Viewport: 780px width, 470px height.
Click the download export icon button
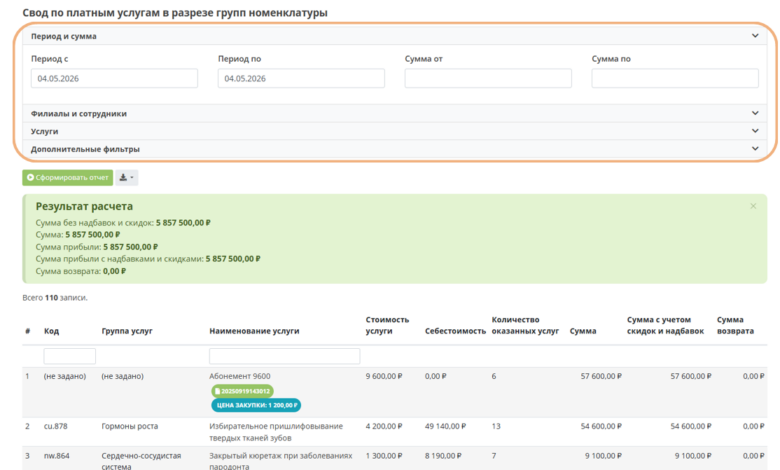[126, 178]
